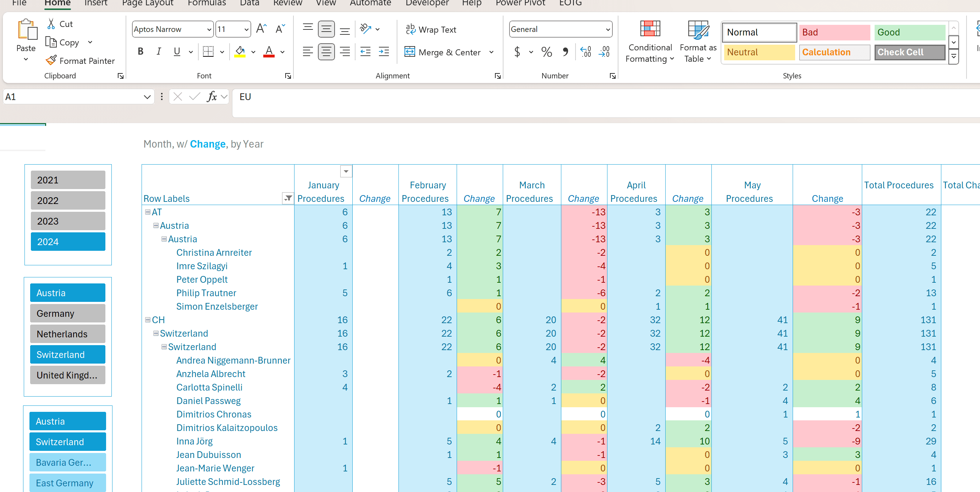980x492 pixels.
Task: Open the font name dropdown
Action: (x=209, y=29)
